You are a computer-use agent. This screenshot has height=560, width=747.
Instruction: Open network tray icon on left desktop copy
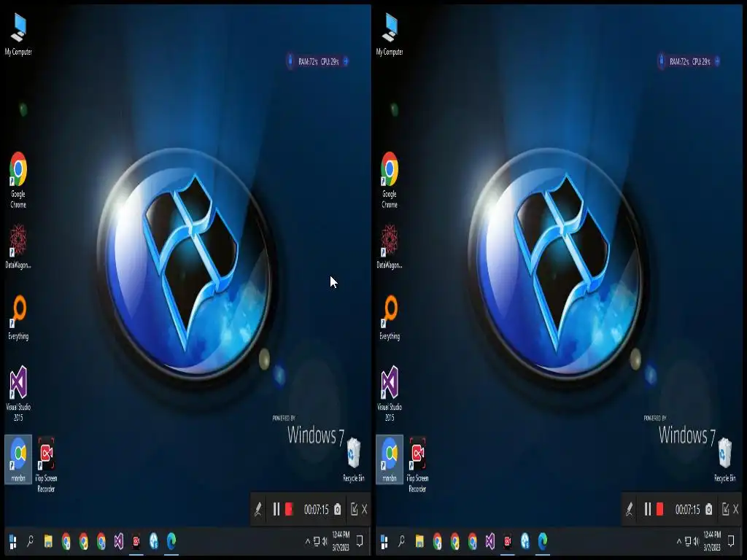click(316, 542)
